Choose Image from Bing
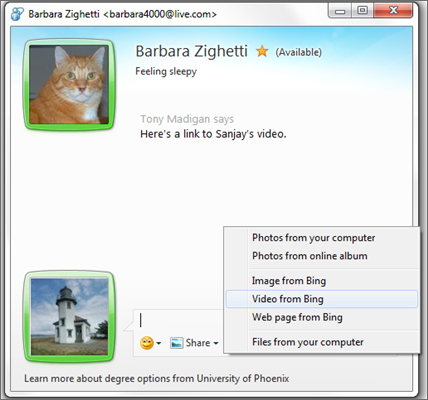This screenshot has height=400, width=428. [322, 281]
